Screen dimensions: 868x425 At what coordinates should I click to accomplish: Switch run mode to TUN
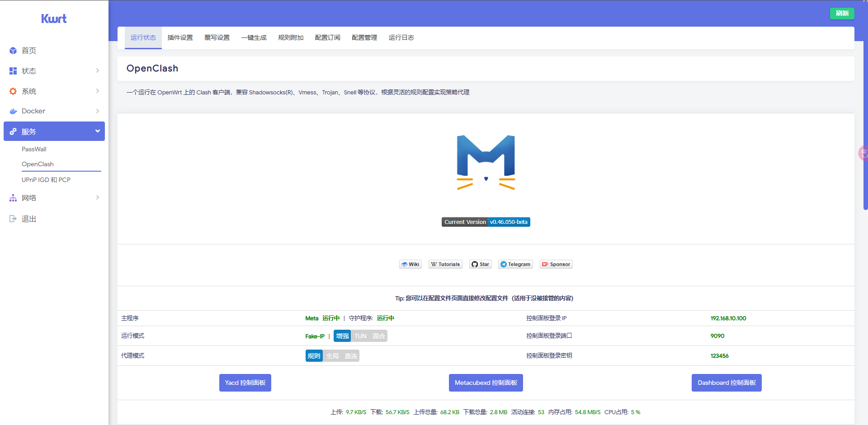pyautogui.click(x=360, y=336)
